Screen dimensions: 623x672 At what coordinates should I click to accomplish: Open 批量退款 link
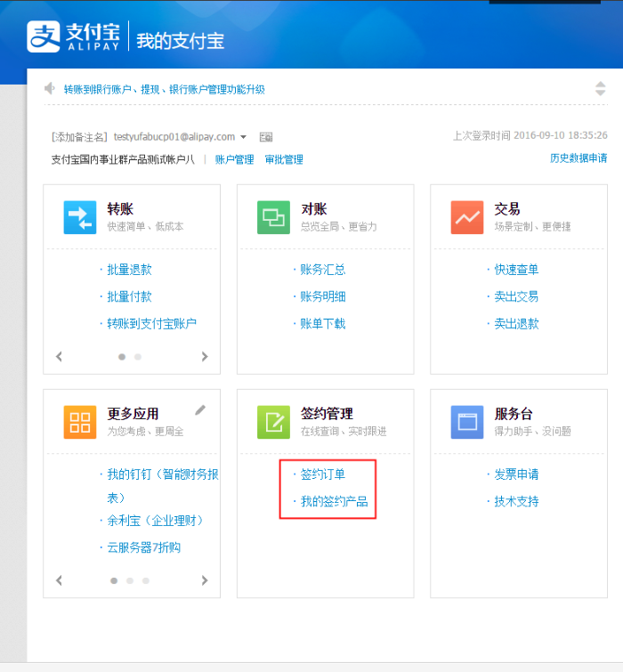pyautogui.click(x=129, y=270)
